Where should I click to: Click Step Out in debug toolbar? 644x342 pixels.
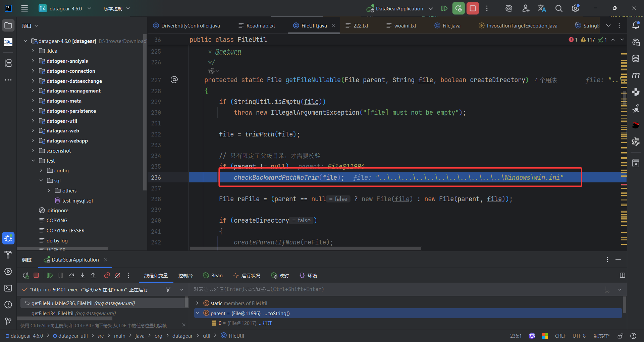pos(93,276)
